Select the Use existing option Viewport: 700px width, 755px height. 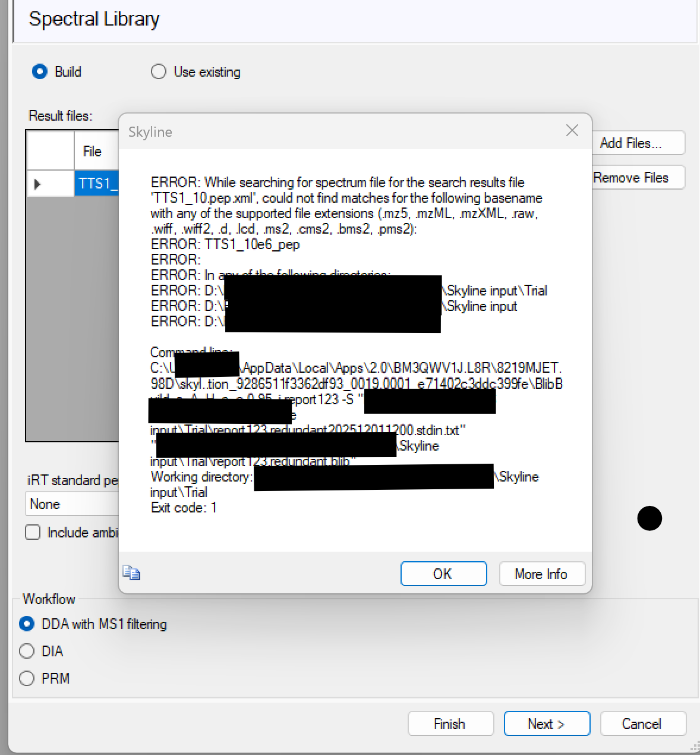tap(159, 72)
